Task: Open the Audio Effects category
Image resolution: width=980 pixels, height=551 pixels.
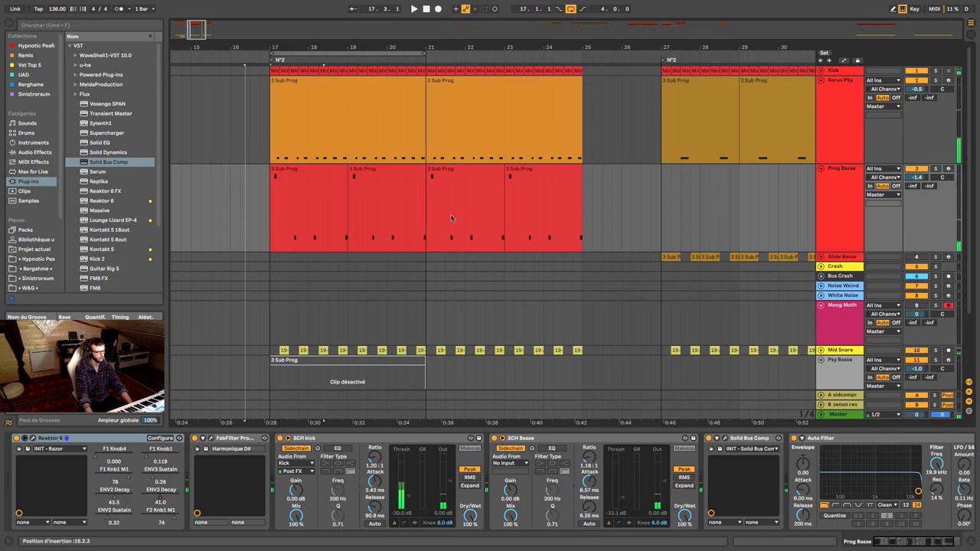Action: coord(34,152)
